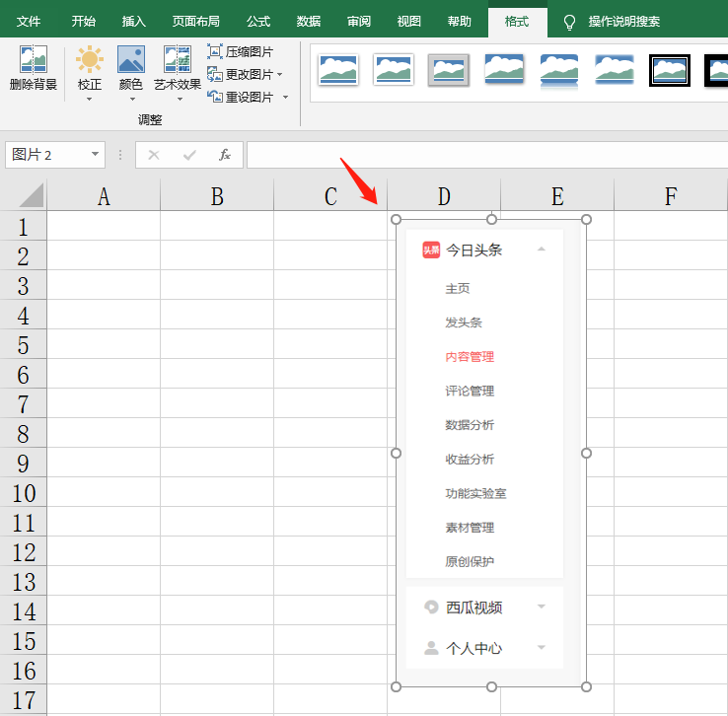
Task: Open the 校正 corrections tool
Action: pos(89,67)
